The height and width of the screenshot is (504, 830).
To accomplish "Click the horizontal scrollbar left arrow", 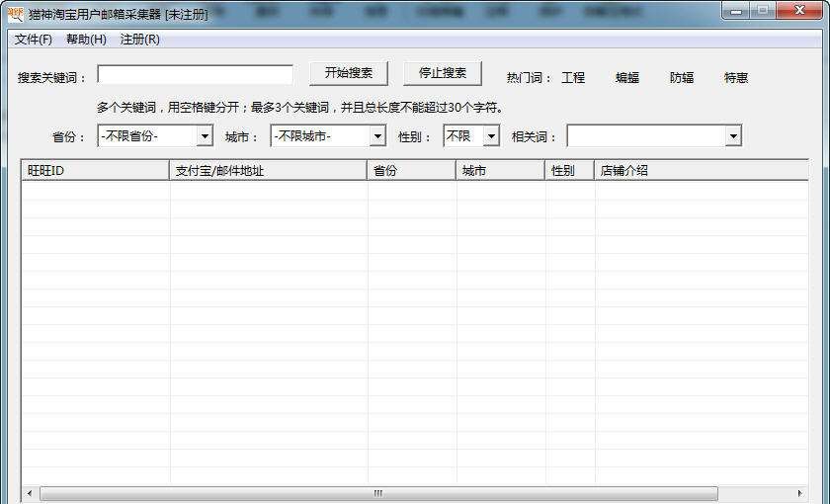I will click(x=30, y=493).
